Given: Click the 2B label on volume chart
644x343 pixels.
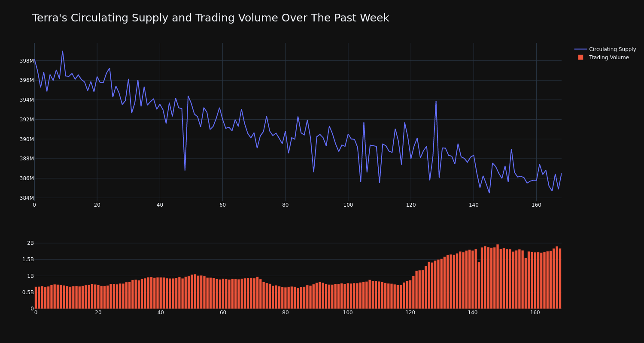Looking at the screenshot, I should click(x=30, y=243).
